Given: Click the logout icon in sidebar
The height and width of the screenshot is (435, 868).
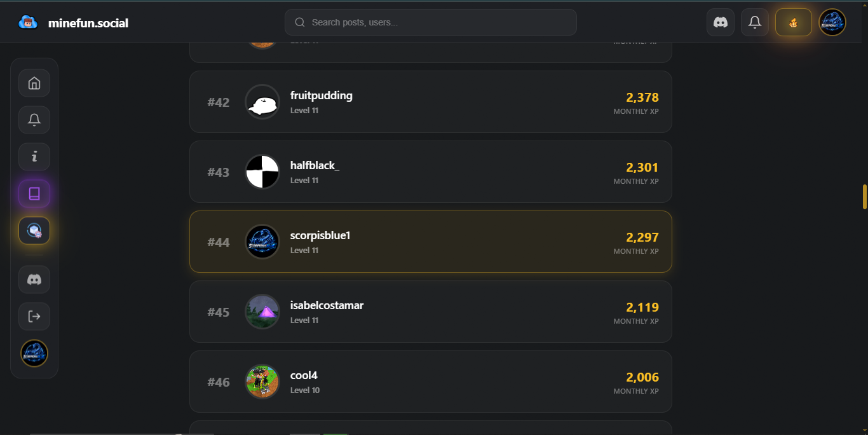Looking at the screenshot, I should click(34, 316).
